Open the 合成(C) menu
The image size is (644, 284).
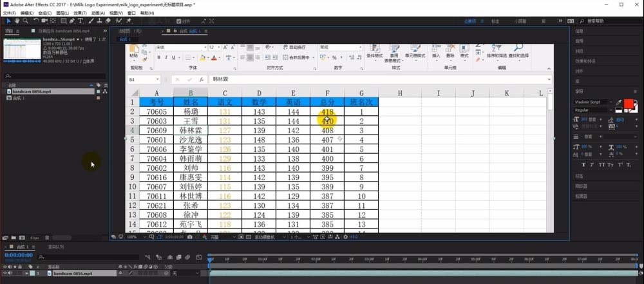click(x=44, y=13)
